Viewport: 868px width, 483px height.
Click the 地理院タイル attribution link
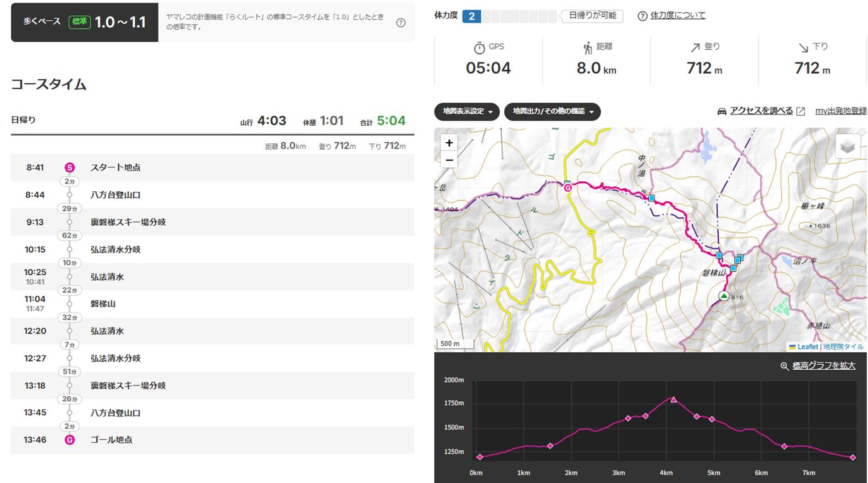click(843, 347)
